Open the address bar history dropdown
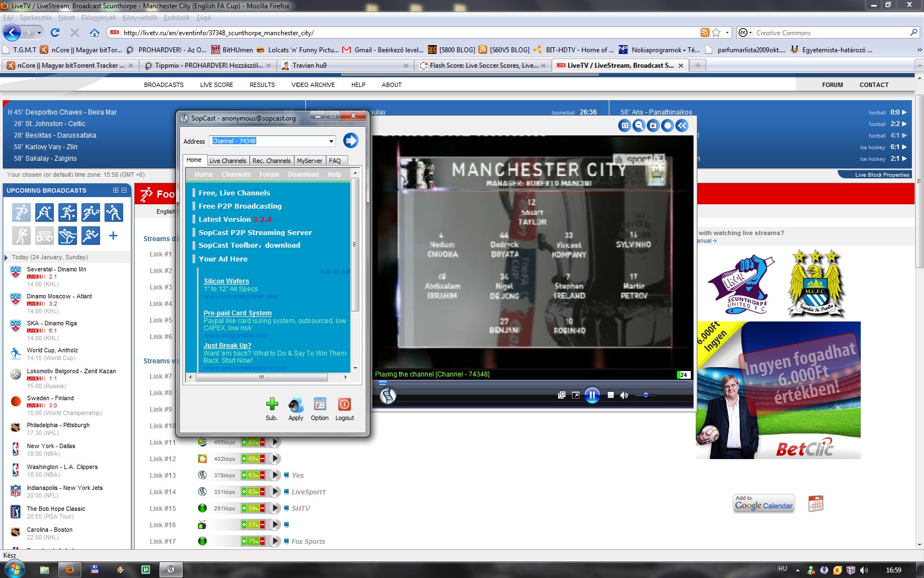Viewport: 924px width, 578px height. [727, 33]
